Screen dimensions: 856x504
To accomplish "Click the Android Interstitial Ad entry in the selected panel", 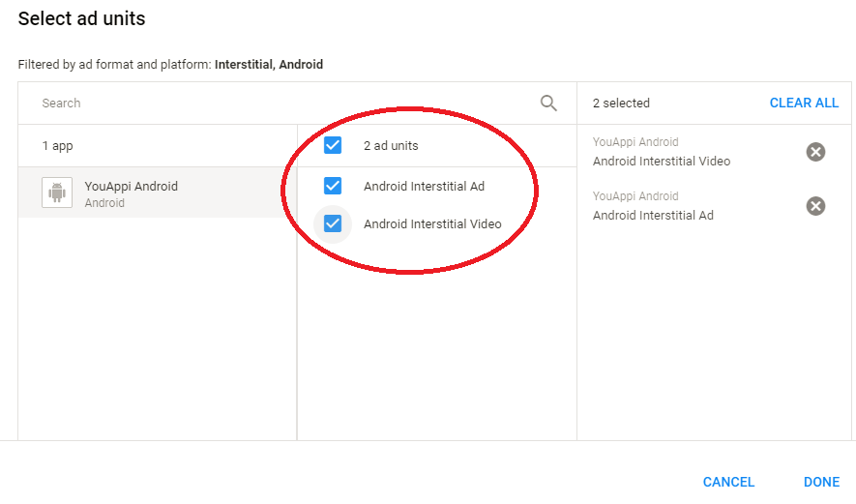I will pyautogui.click(x=653, y=215).
